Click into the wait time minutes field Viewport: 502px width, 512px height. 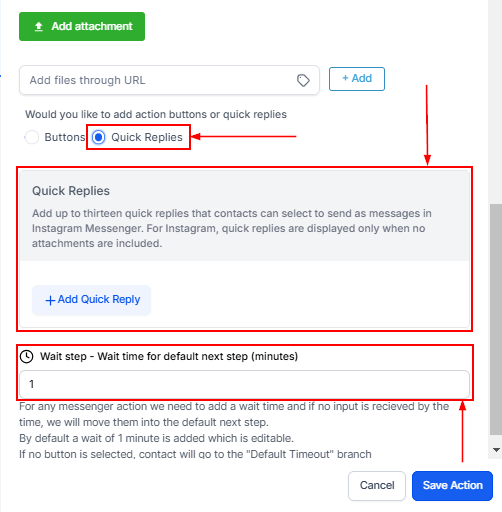pyautogui.click(x=245, y=384)
